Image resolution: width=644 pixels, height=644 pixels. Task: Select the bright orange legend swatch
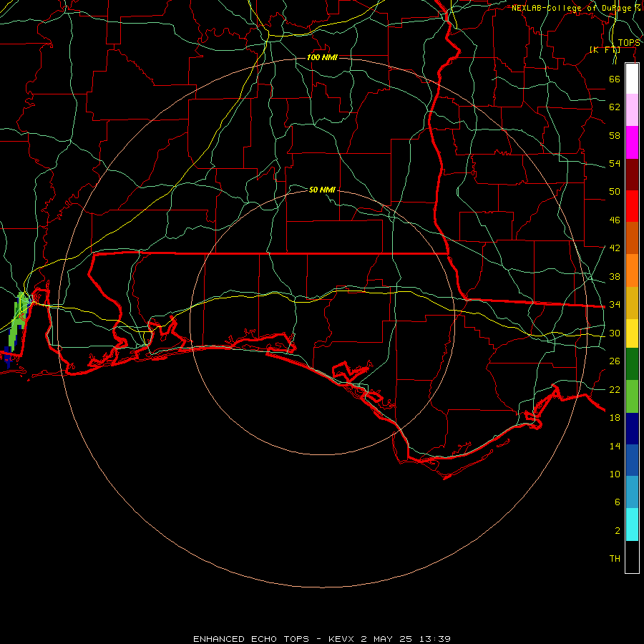tap(632, 270)
